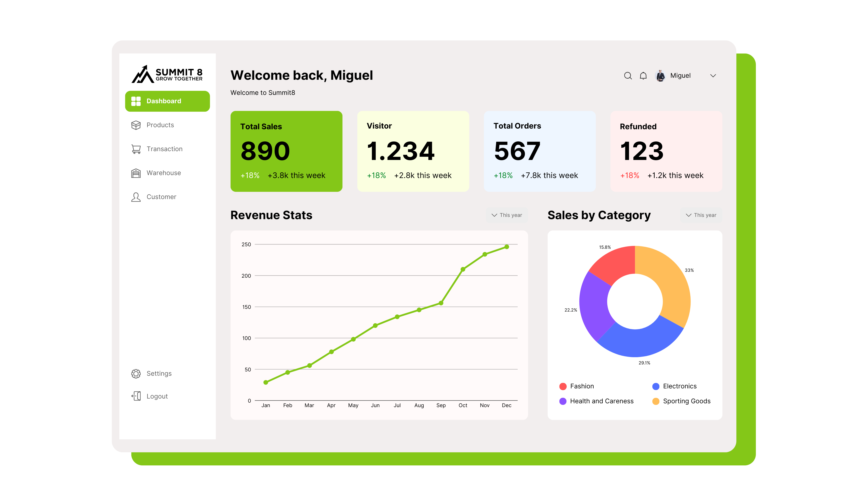Expand the Miguel account dropdown chevron
Image resolution: width=868 pixels, height=488 pixels.
713,76
